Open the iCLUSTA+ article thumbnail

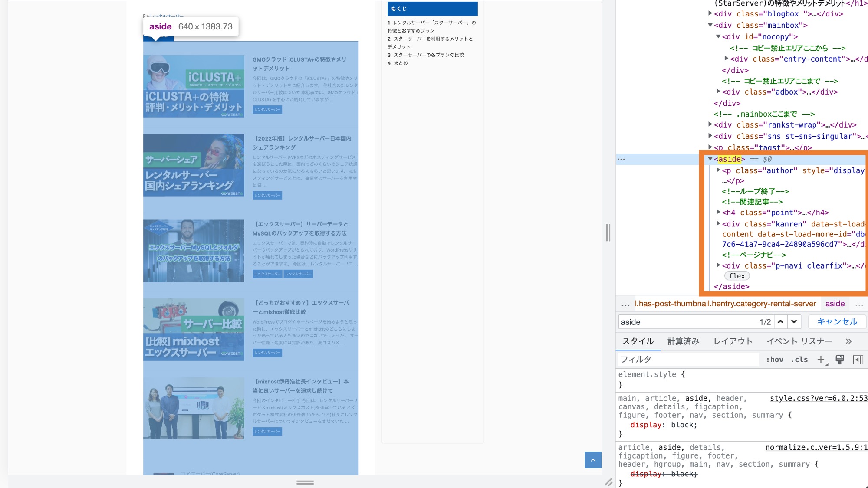point(194,86)
